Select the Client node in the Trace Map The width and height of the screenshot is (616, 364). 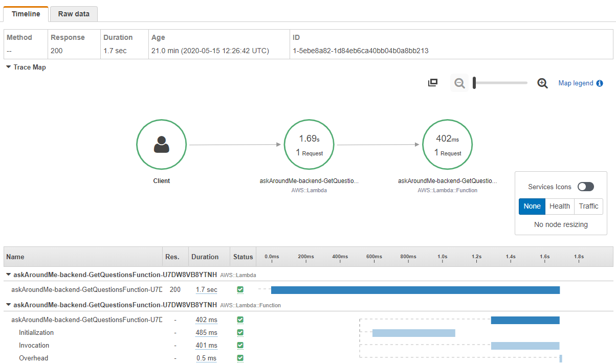coord(161,144)
